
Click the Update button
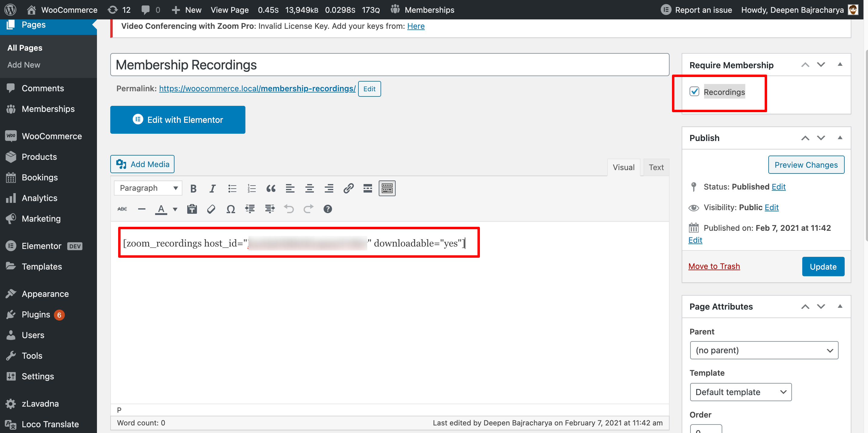(823, 267)
